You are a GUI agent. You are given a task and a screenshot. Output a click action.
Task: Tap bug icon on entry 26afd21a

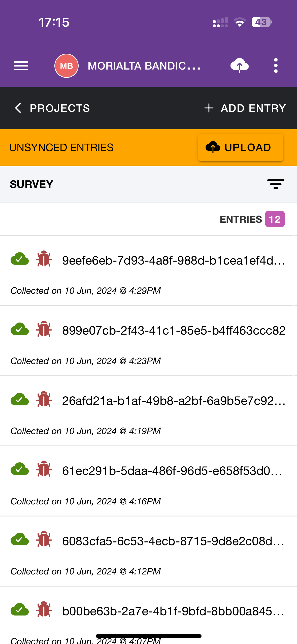pos(44,399)
